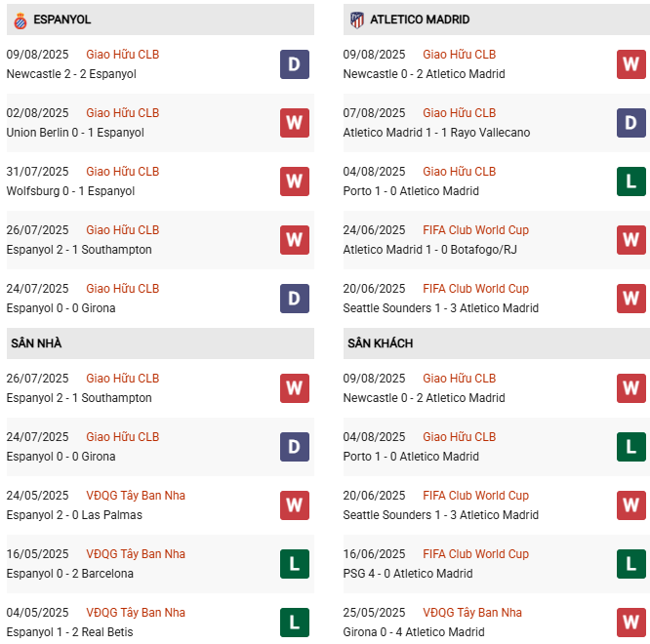Image resolution: width=650 pixels, height=644 pixels.
Task: Open the FIFA Club World Cup link dated 24/06/2025
Action: [x=475, y=230]
